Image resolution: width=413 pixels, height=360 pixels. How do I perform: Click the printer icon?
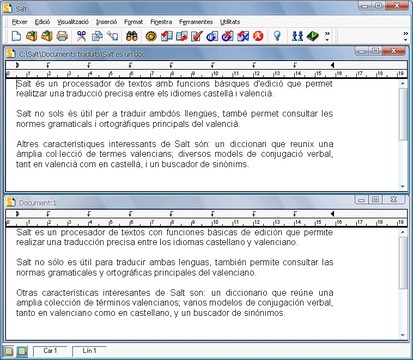[x=62, y=36]
